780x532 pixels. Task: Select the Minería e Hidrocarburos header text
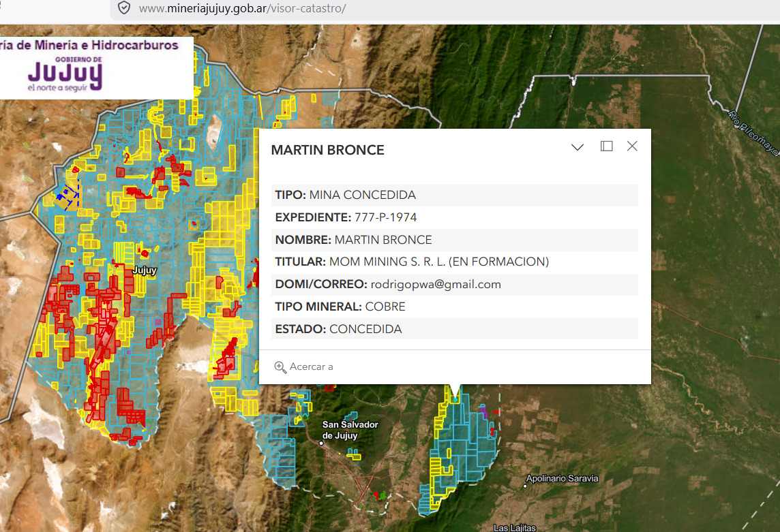click(92, 45)
